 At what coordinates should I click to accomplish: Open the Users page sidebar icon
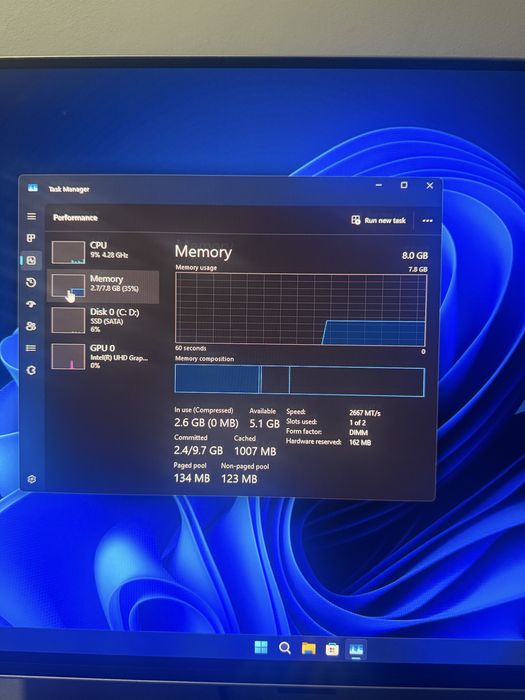31,326
